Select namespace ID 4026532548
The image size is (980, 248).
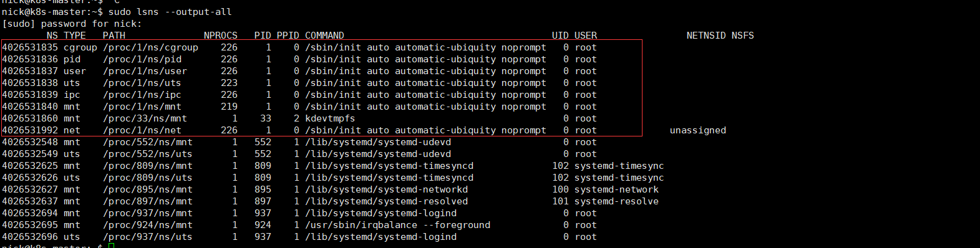pyautogui.click(x=30, y=142)
